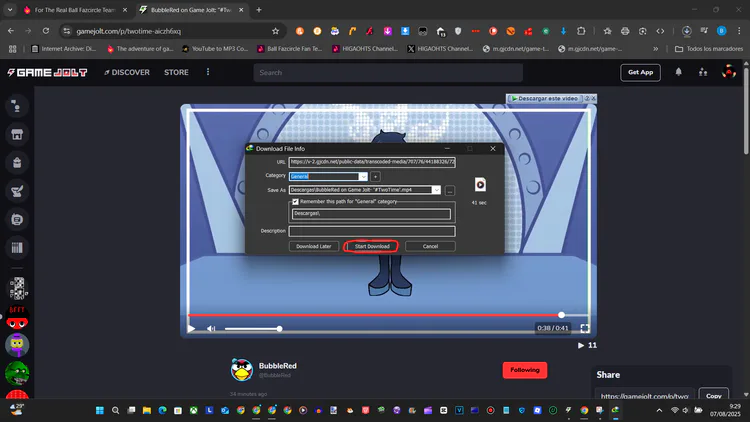Play the Game Jolt video
Image resolution: width=750 pixels, height=422 pixels.
(191, 329)
